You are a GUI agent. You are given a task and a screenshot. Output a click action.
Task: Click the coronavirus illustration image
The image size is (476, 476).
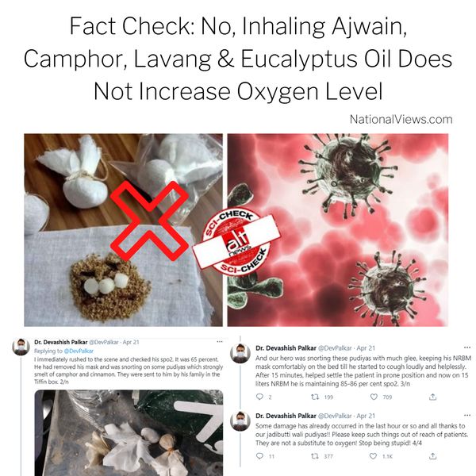[x=338, y=230]
